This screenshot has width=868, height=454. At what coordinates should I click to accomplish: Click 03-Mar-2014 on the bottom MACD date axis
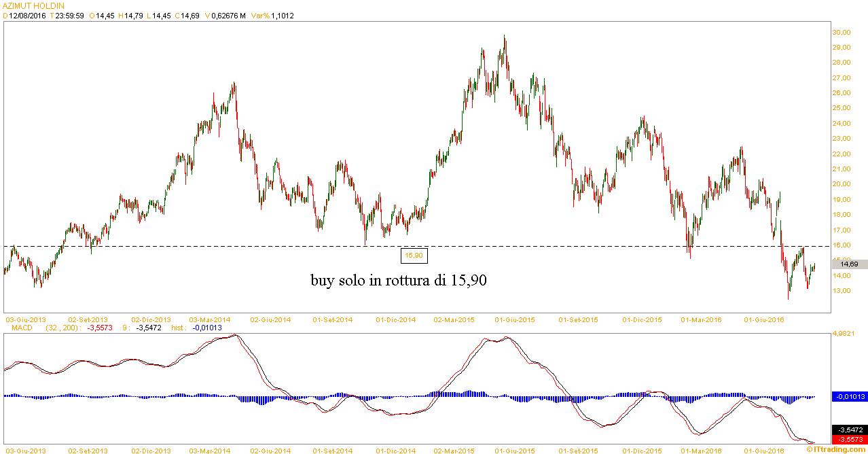211,450
